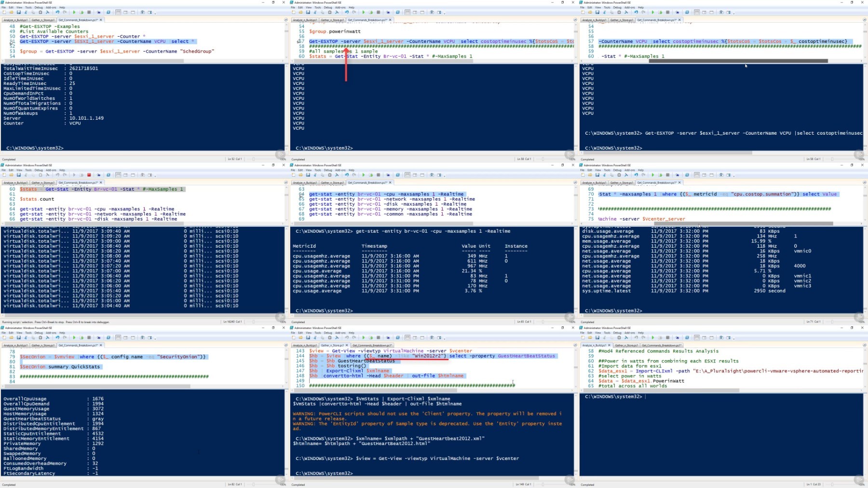Viewport: 868px width, 488px height.
Task: Click New script icon in the $SecOnion window
Action: pos(4,338)
